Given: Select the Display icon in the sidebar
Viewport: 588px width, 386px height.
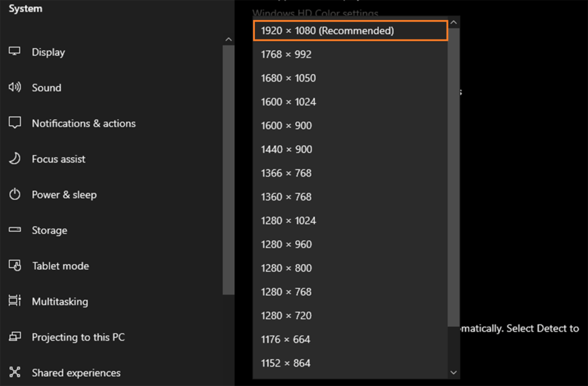Looking at the screenshot, I should [14, 52].
